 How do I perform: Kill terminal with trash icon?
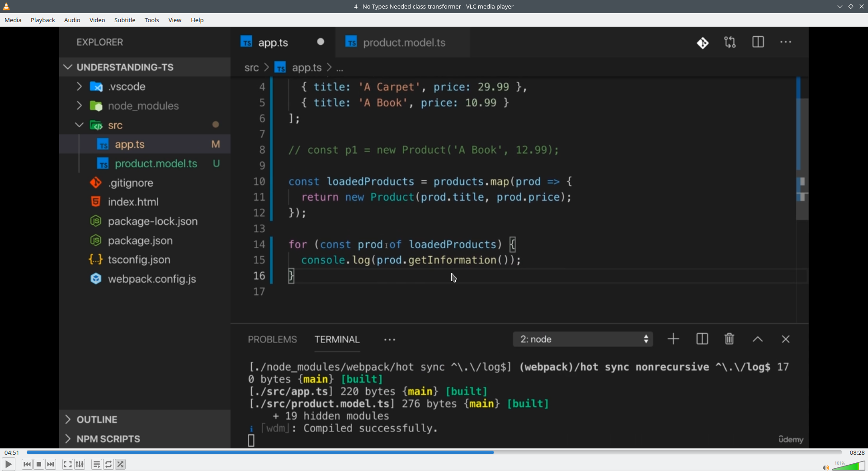729,339
